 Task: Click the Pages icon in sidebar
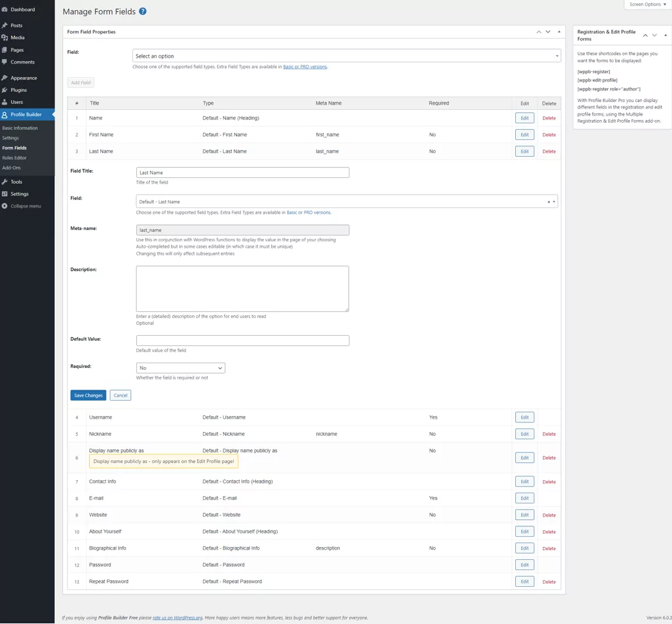click(x=4, y=49)
